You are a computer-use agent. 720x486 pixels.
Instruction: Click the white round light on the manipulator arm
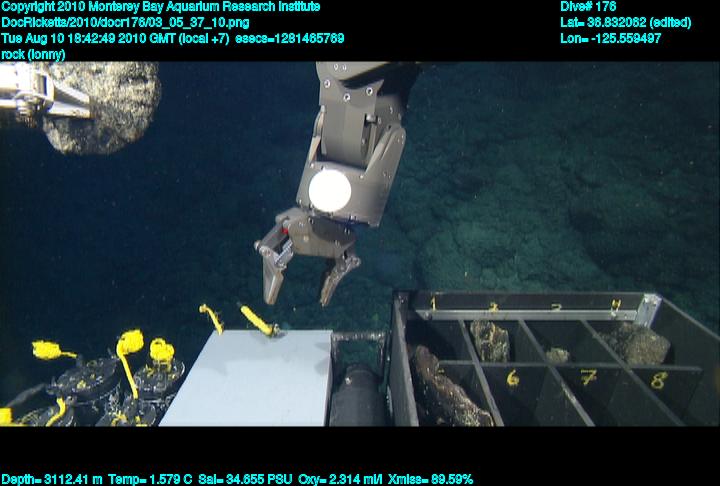330,191
